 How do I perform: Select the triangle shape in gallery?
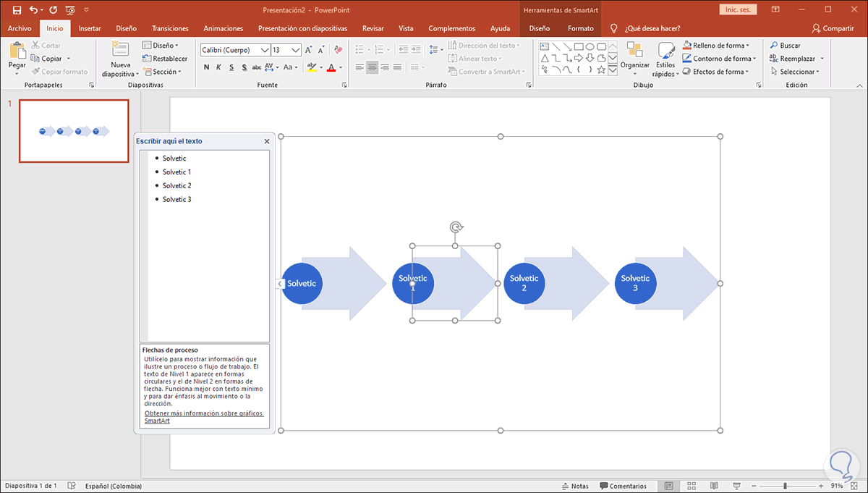(x=544, y=58)
